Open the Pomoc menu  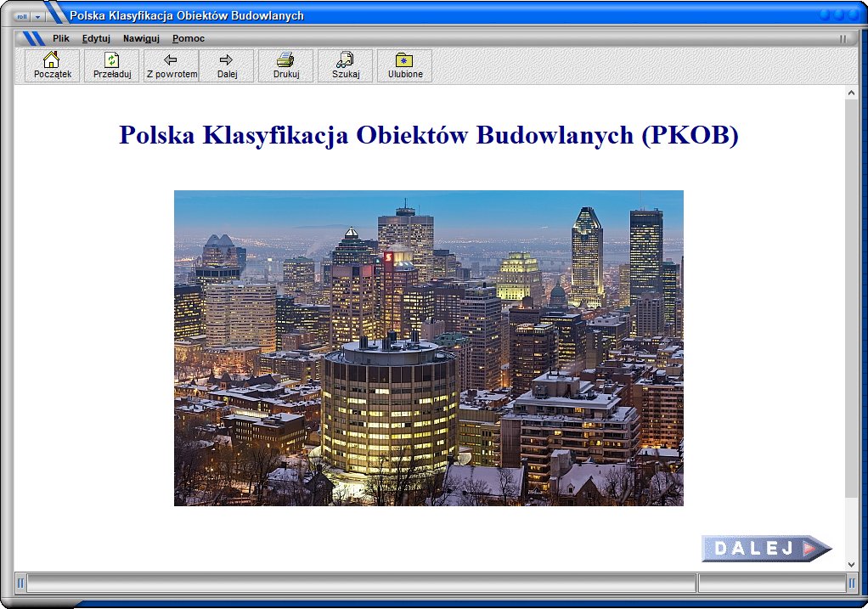click(x=188, y=38)
